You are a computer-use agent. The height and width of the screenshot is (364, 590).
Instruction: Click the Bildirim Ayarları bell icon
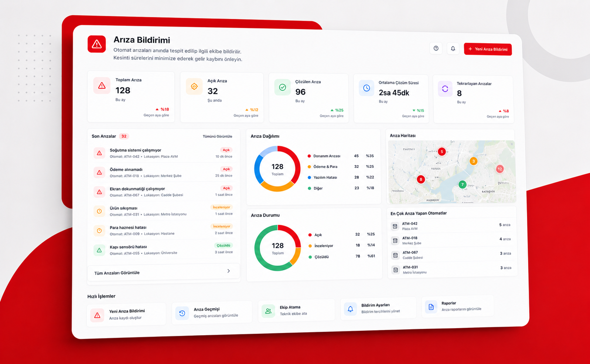click(x=351, y=309)
